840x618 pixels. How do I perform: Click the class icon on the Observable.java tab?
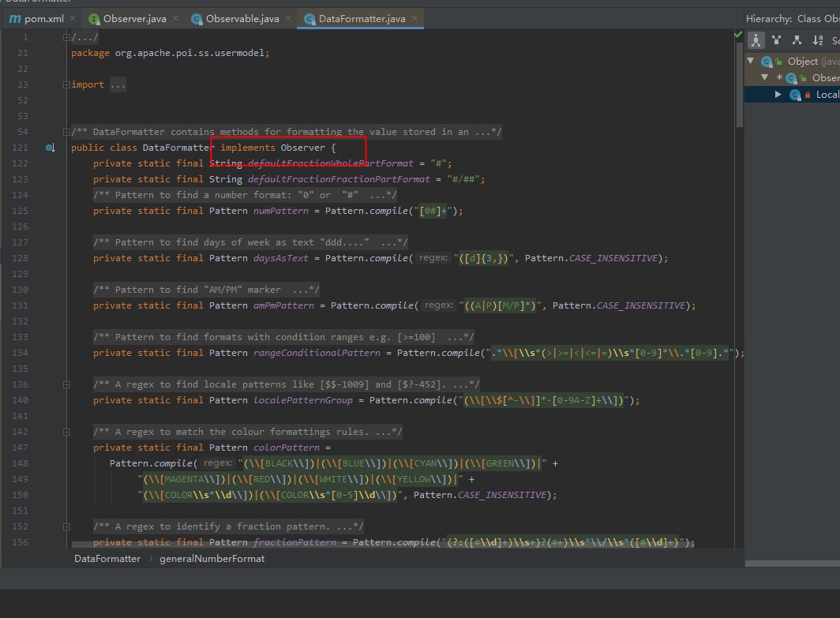(x=197, y=19)
